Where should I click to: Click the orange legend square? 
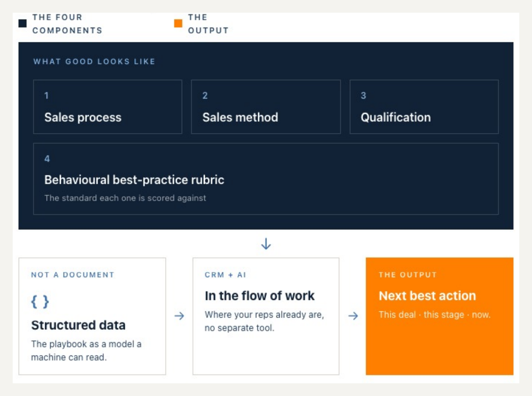point(178,23)
